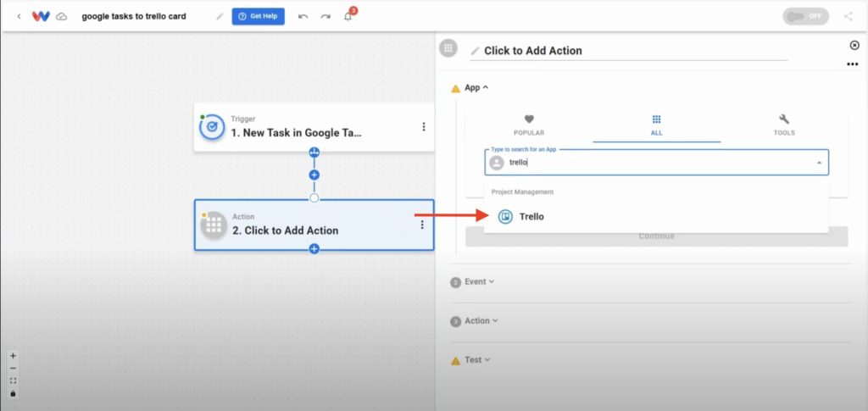The height and width of the screenshot is (411, 868).
Task: Expand the Event section
Action: point(479,281)
